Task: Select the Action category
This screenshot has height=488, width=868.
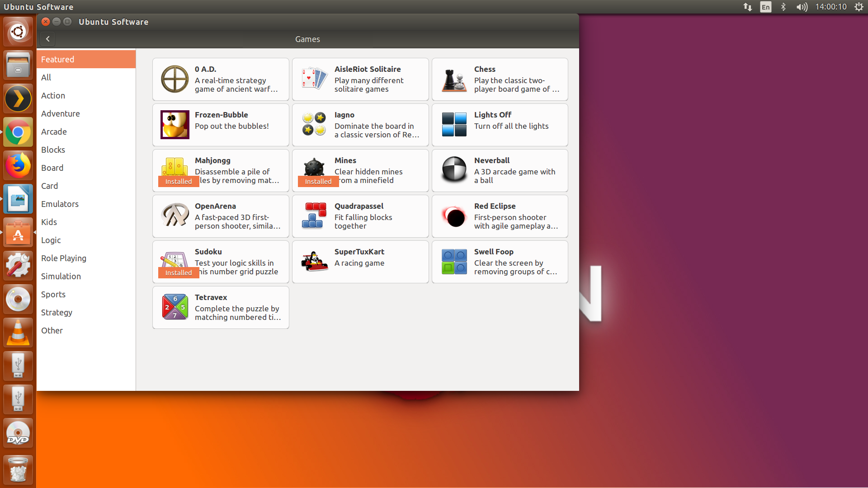Action: tap(86, 95)
